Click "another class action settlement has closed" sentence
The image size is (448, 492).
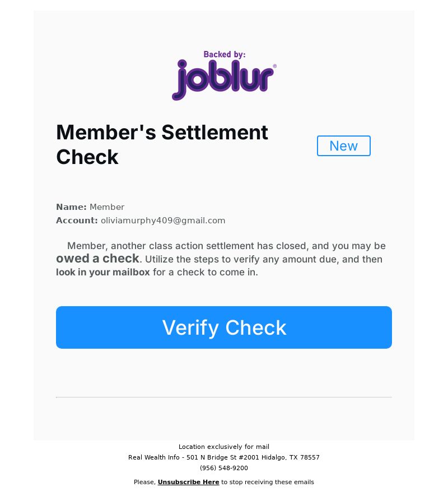pos(210,246)
